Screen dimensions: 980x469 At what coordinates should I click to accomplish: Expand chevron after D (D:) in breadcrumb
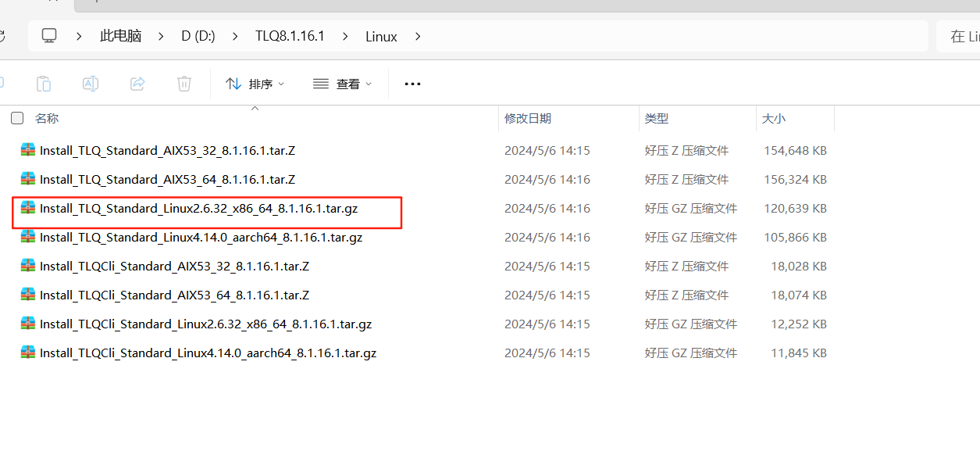tap(235, 36)
